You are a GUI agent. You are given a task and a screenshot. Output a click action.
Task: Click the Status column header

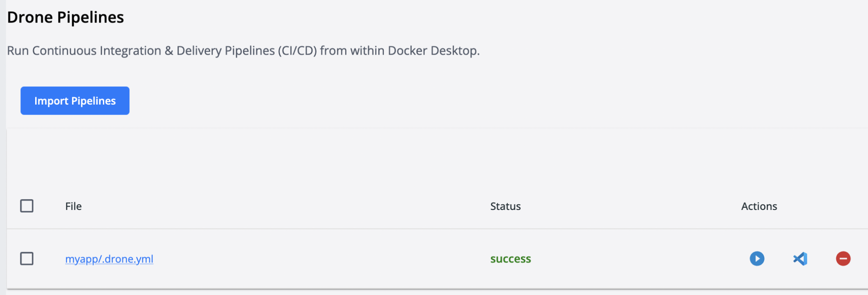(x=505, y=206)
